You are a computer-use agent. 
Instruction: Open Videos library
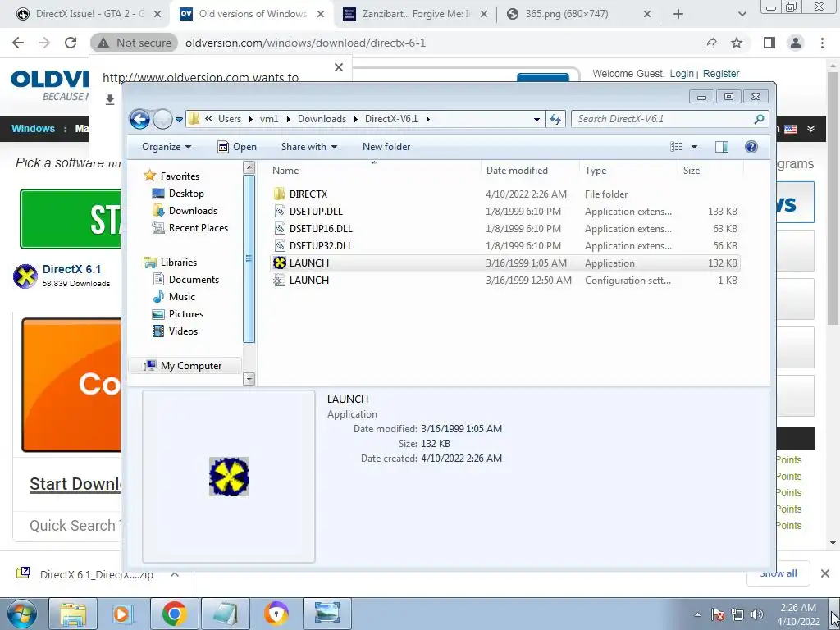pyautogui.click(x=183, y=331)
